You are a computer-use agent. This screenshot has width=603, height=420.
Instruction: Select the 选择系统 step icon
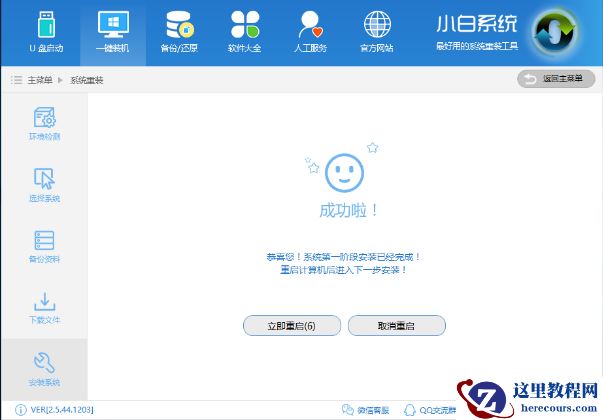pos(45,178)
